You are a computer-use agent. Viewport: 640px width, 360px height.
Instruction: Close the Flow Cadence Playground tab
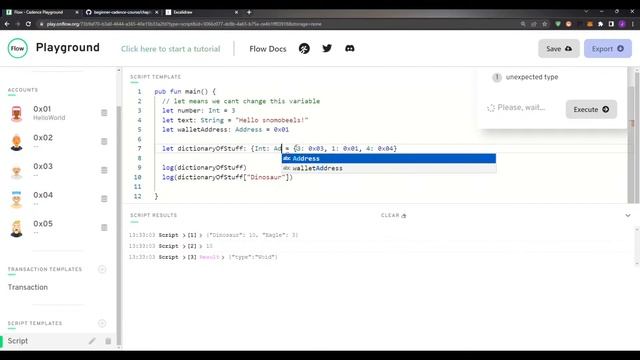[x=77, y=12]
